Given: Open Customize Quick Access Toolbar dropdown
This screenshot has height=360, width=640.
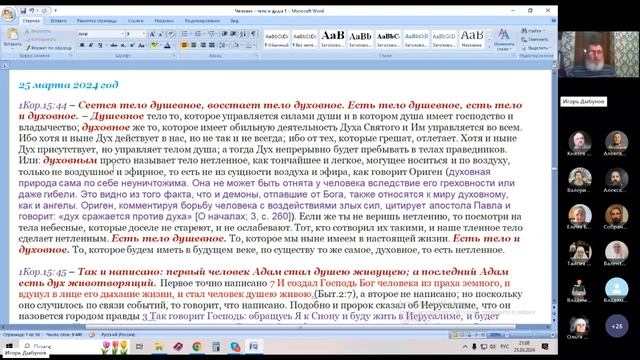Looking at the screenshot, I should (55, 11).
